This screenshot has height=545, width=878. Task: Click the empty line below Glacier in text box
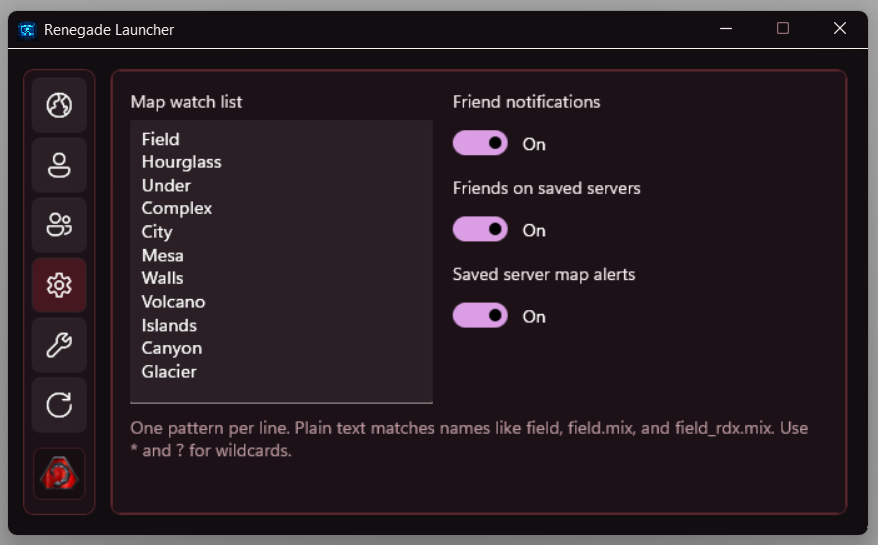tap(281, 392)
